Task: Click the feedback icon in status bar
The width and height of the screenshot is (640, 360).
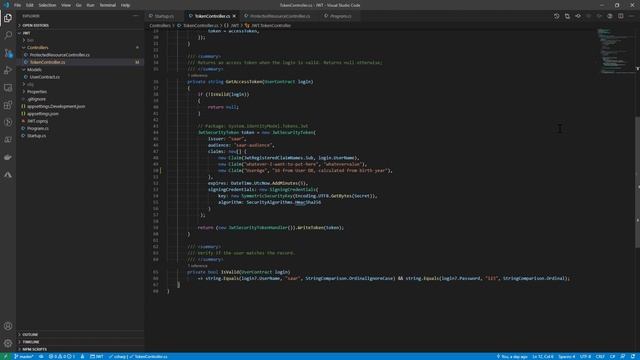Action: pyautogui.click(x=623, y=356)
